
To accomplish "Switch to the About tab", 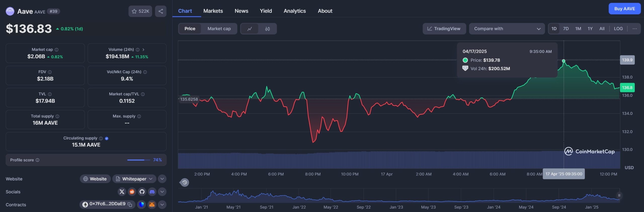I will 325,11.
